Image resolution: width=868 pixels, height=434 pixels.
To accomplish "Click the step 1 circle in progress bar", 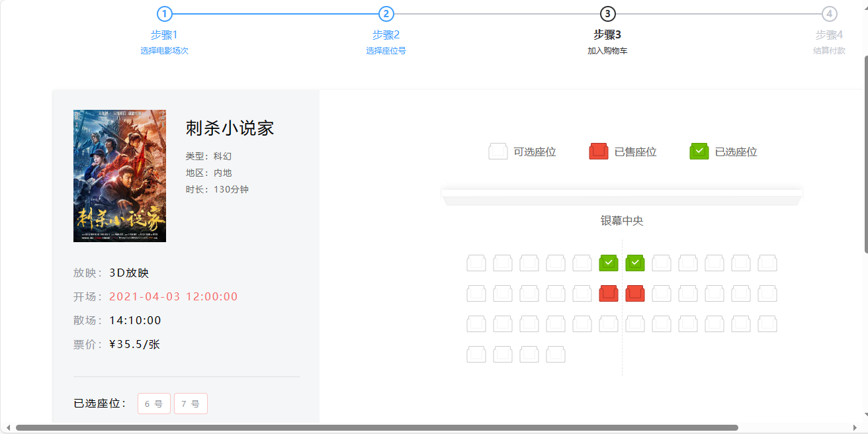I will point(164,14).
